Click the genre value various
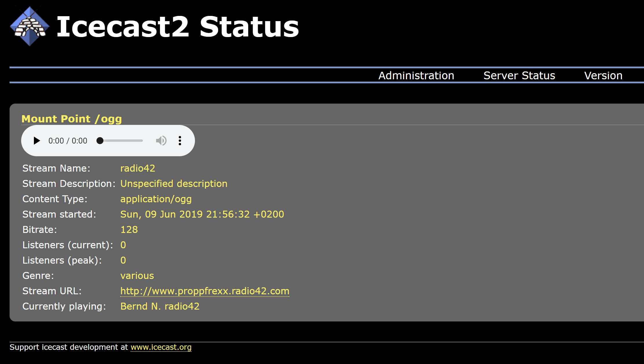Screen dimensions: 644x364 (137, 275)
